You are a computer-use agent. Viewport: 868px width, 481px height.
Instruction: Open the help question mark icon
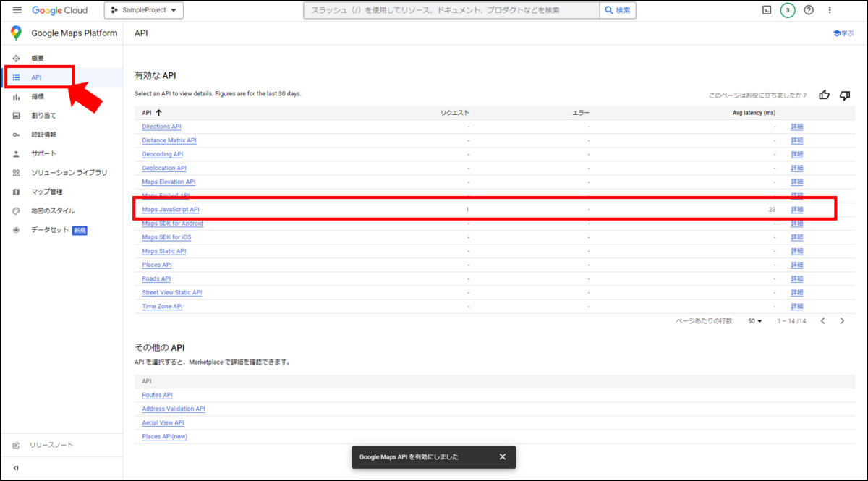pos(809,10)
